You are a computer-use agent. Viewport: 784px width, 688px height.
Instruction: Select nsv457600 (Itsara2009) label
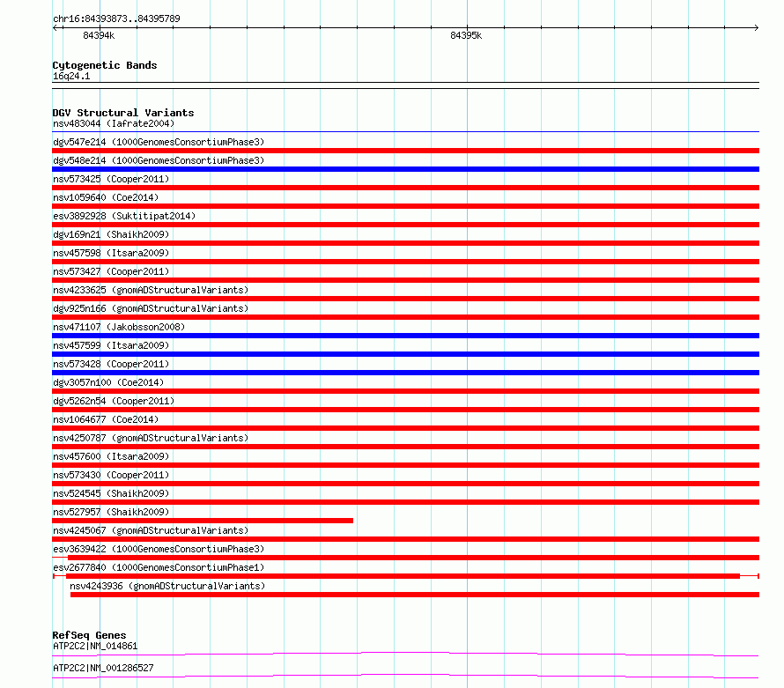coord(111,456)
